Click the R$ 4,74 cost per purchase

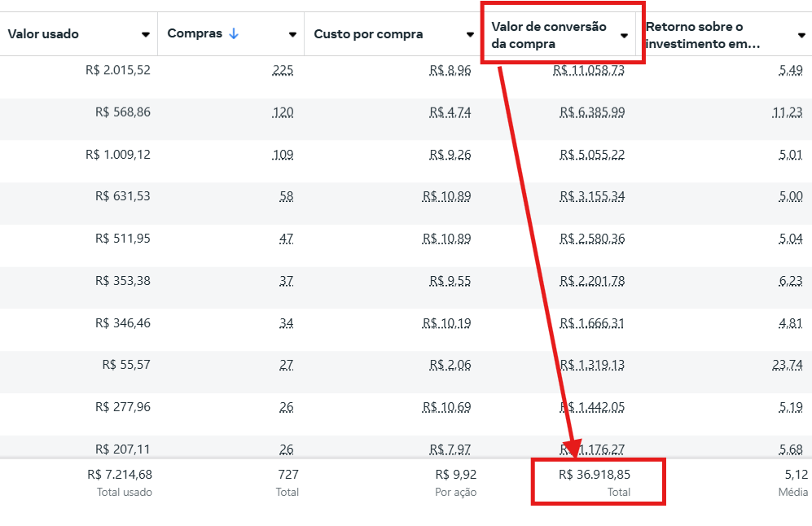pyautogui.click(x=450, y=112)
